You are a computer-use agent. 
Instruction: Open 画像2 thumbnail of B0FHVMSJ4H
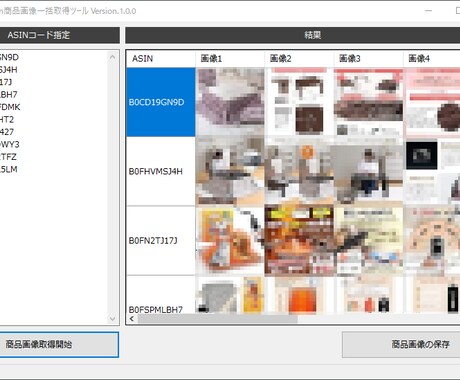[299, 171]
